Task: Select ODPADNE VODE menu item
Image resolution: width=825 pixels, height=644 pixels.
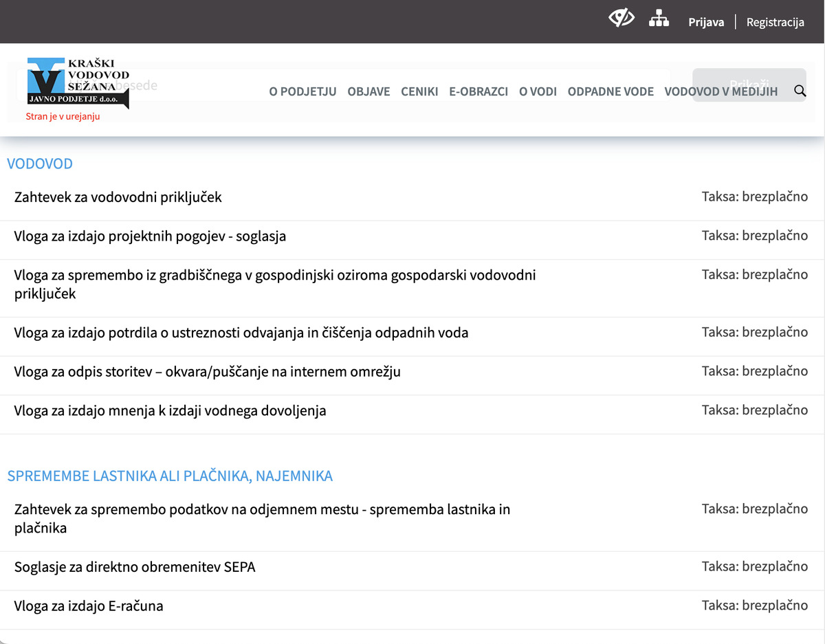Action: [610, 91]
